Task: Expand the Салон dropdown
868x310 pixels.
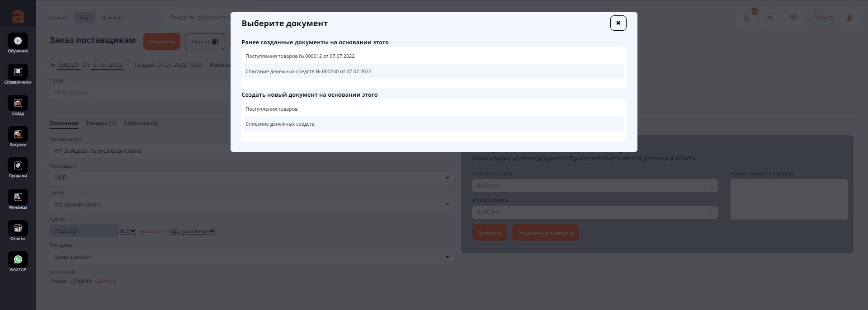Action: (251, 205)
